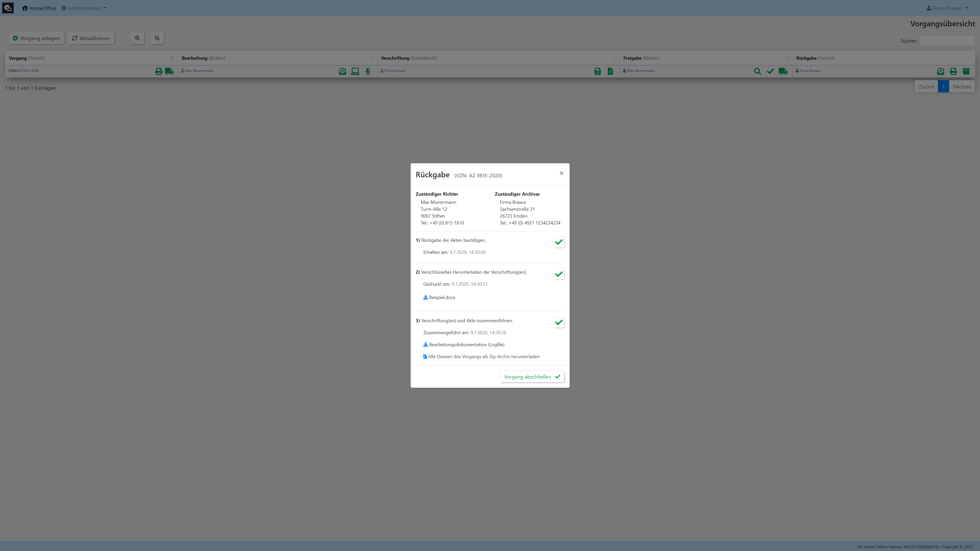This screenshot has height=551, width=980.
Task: Click the laptop icon in Bearbeitung column
Action: [355, 71]
